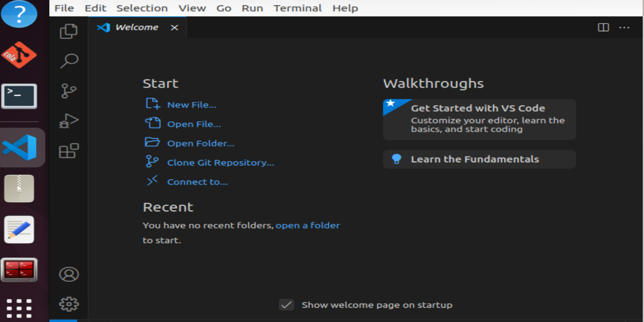Launch Git Cola from the dock
The image size is (644, 322).
pyautogui.click(x=19, y=55)
